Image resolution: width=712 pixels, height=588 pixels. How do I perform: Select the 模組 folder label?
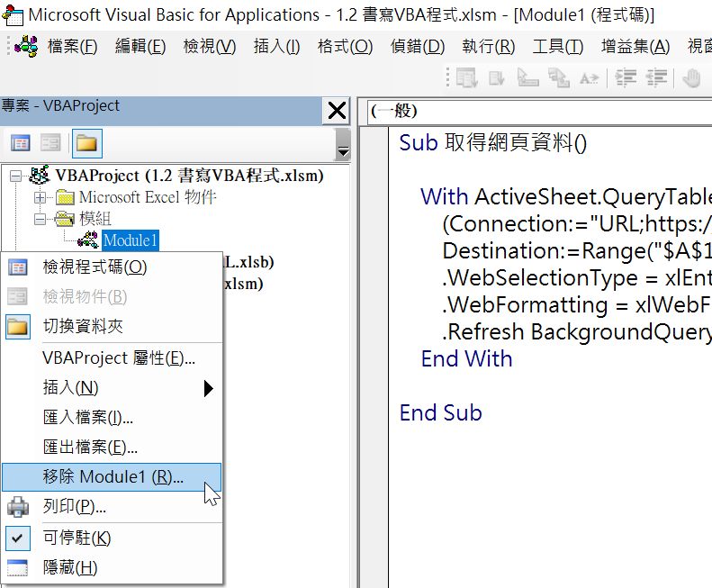95,219
